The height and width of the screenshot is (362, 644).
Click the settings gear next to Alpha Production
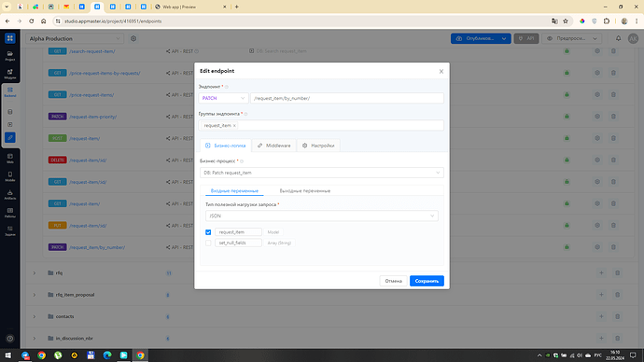coord(133,38)
